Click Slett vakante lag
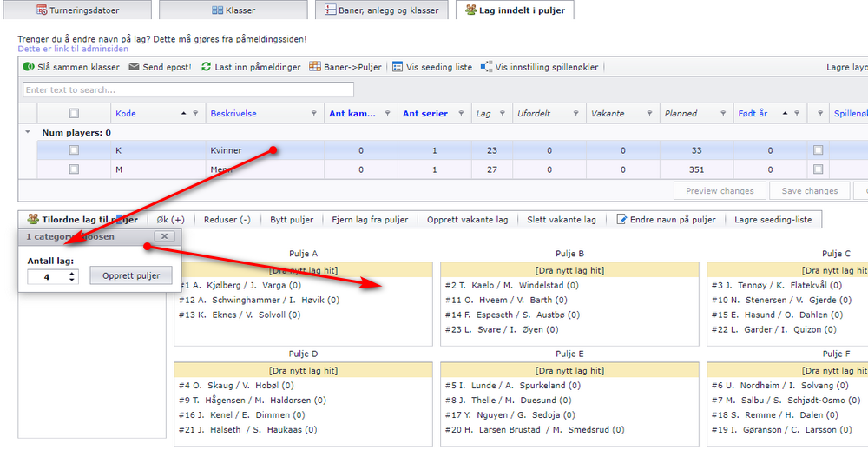 pyautogui.click(x=562, y=219)
